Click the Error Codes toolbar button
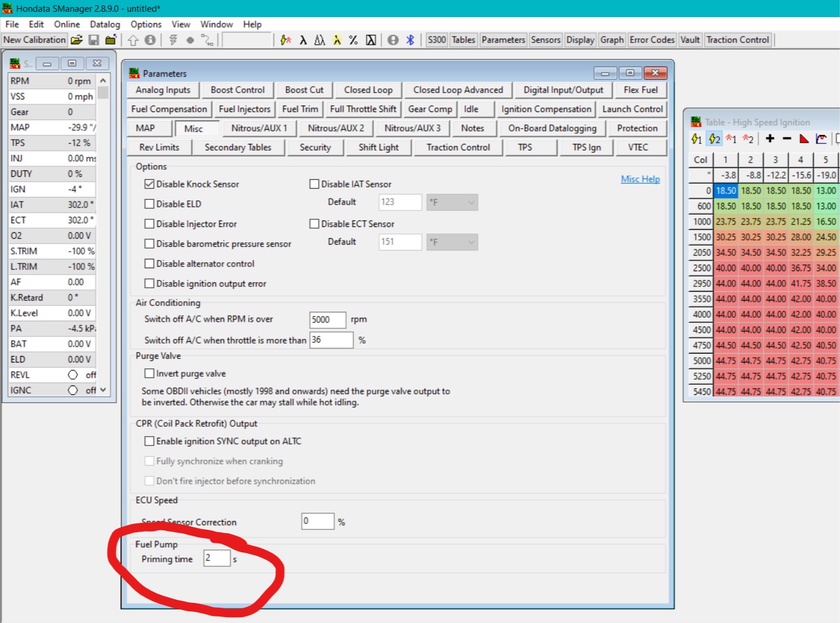The height and width of the screenshot is (623, 840). [652, 40]
